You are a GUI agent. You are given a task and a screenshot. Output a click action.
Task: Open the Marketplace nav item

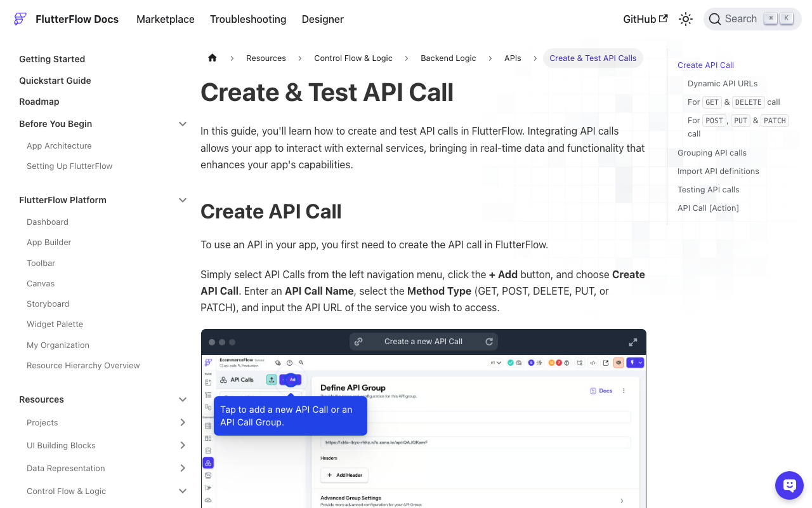tap(166, 19)
